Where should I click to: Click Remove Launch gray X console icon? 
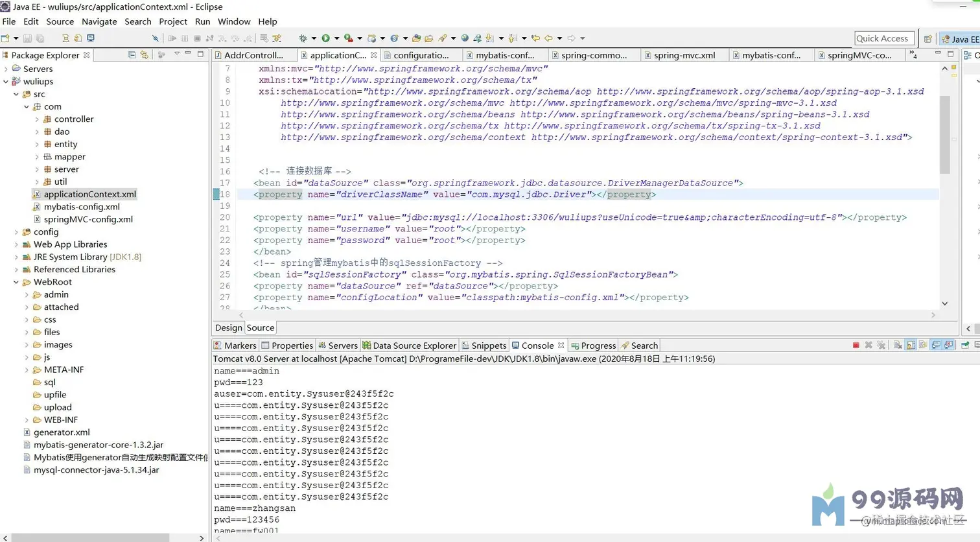point(869,346)
